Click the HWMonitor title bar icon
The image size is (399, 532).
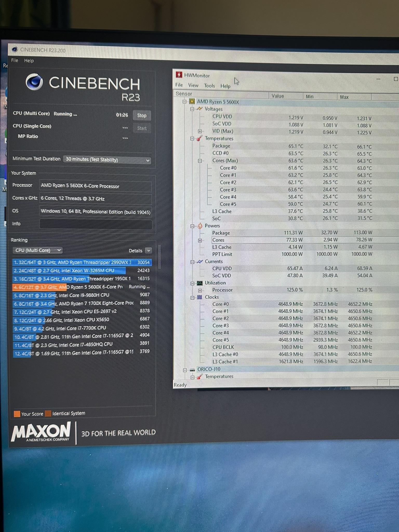coord(179,75)
